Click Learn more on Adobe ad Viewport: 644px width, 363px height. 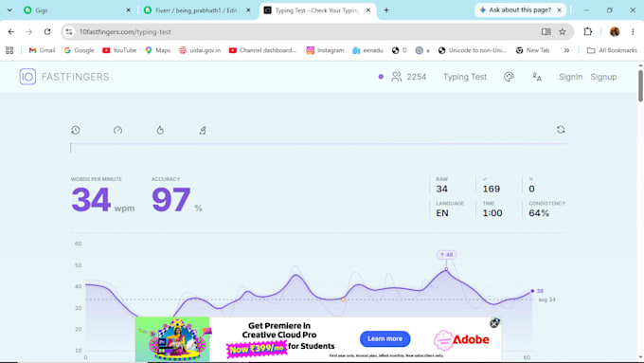coord(385,338)
